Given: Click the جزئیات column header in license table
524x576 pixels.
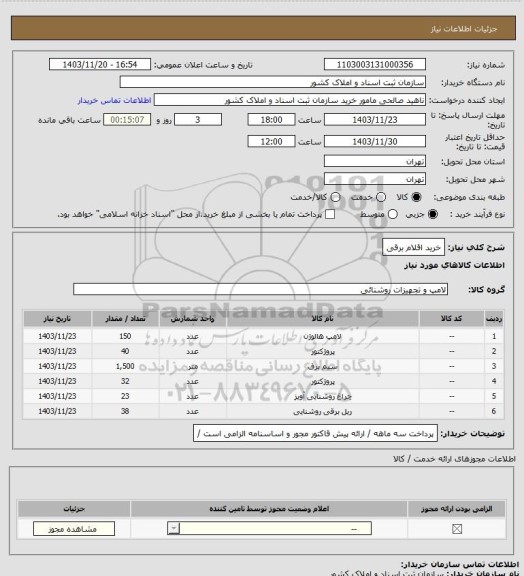Looking at the screenshot, I should click(74, 509).
